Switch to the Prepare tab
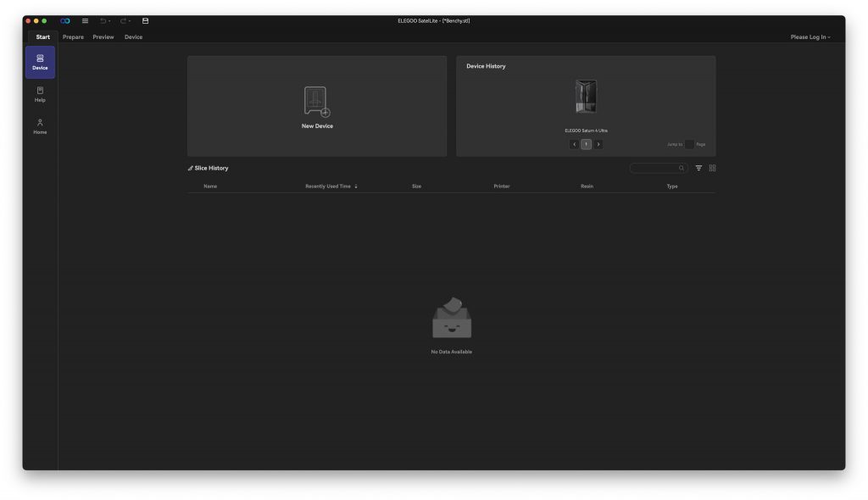Image resolution: width=868 pixels, height=500 pixels. point(73,37)
